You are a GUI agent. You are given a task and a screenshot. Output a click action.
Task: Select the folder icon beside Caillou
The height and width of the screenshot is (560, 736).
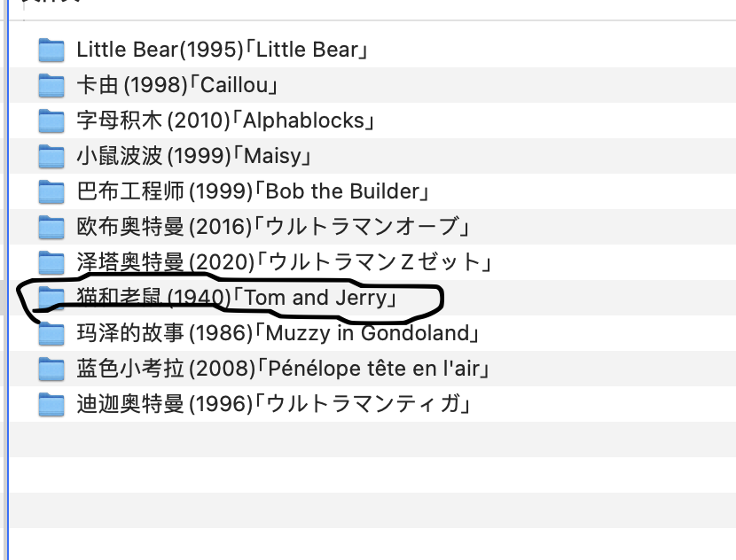click(52, 85)
